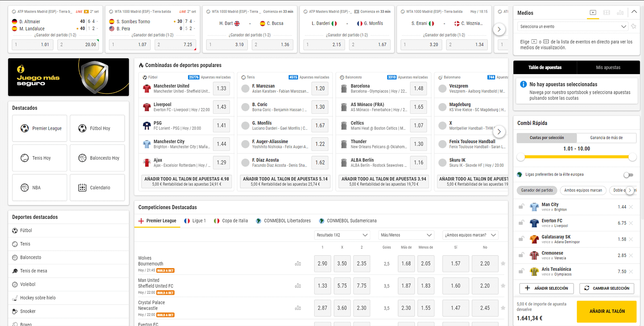Screen dimensions: 644x326
Task: Select Snooker in sports list
Action: click(68, 311)
